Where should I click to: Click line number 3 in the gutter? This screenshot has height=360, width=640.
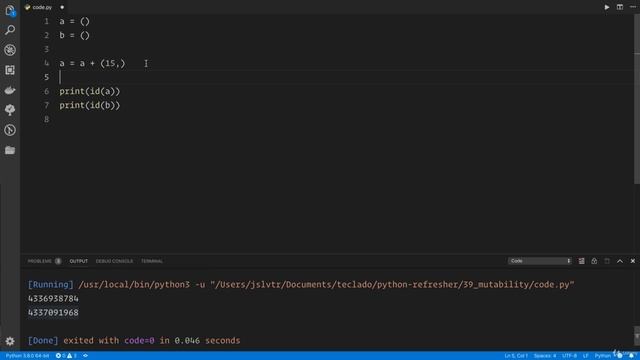47,49
